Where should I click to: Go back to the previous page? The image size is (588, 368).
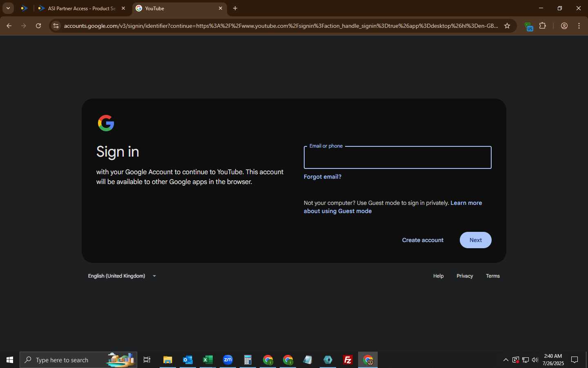point(9,26)
